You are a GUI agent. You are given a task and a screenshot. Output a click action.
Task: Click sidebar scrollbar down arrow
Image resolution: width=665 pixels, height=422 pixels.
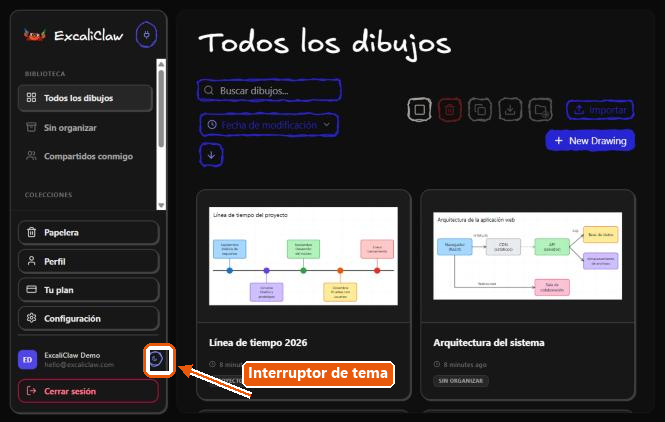point(161,205)
